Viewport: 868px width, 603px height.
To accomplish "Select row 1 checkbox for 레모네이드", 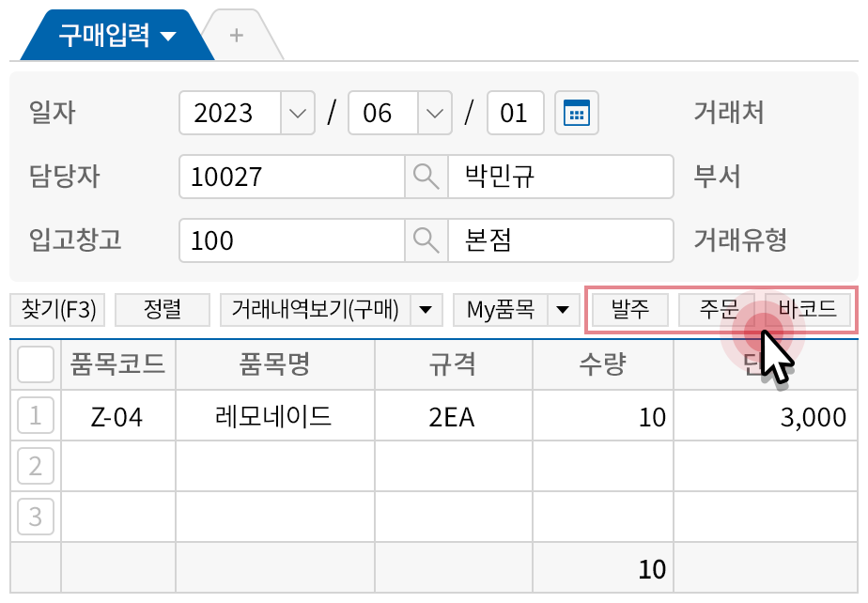I will (x=36, y=416).
